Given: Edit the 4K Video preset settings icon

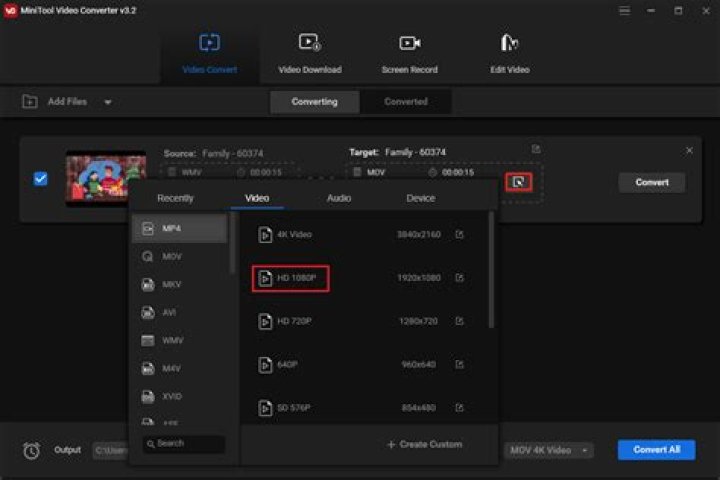Looking at the screenshot, I should tap(459, 235).
